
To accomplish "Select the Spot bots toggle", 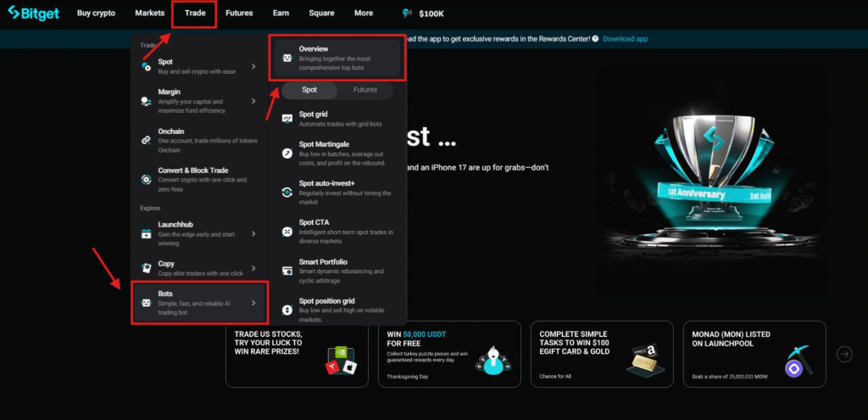I will click(x=309, y=89).
